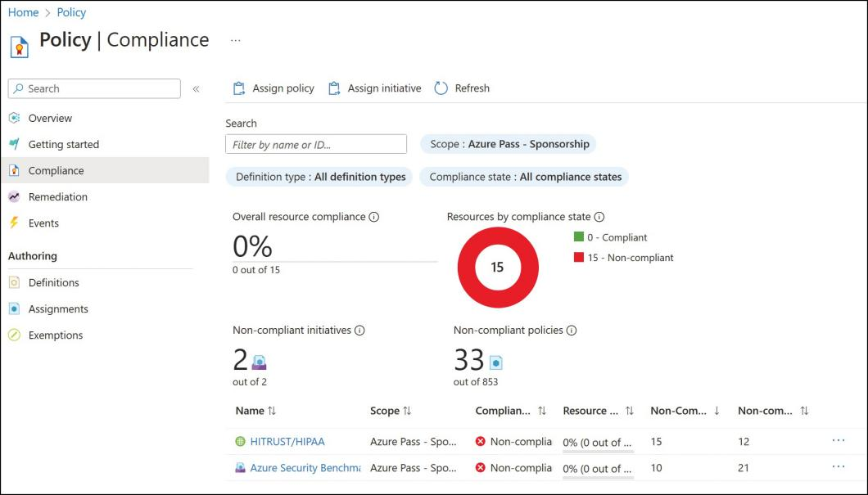
Task: Click the Azure Security Benchmark row initiative icon
Action: tap(240, 468)
